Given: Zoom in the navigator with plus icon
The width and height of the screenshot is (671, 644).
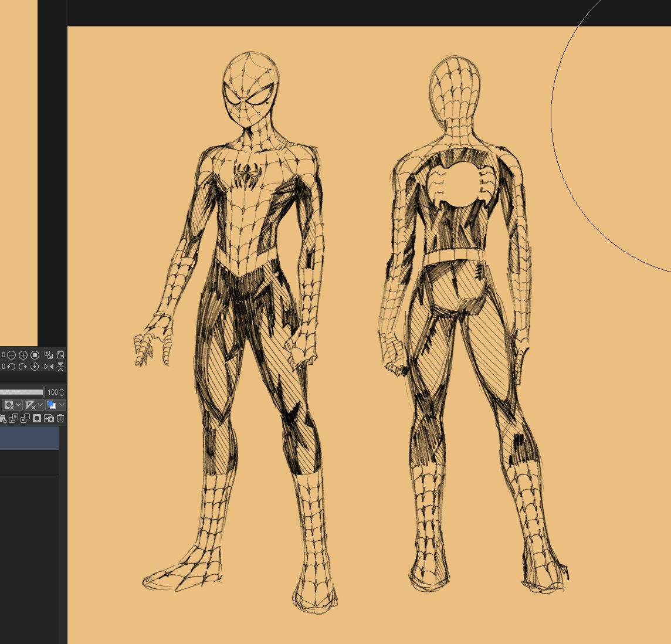Looking at the screenshot, I should [23, 355].
